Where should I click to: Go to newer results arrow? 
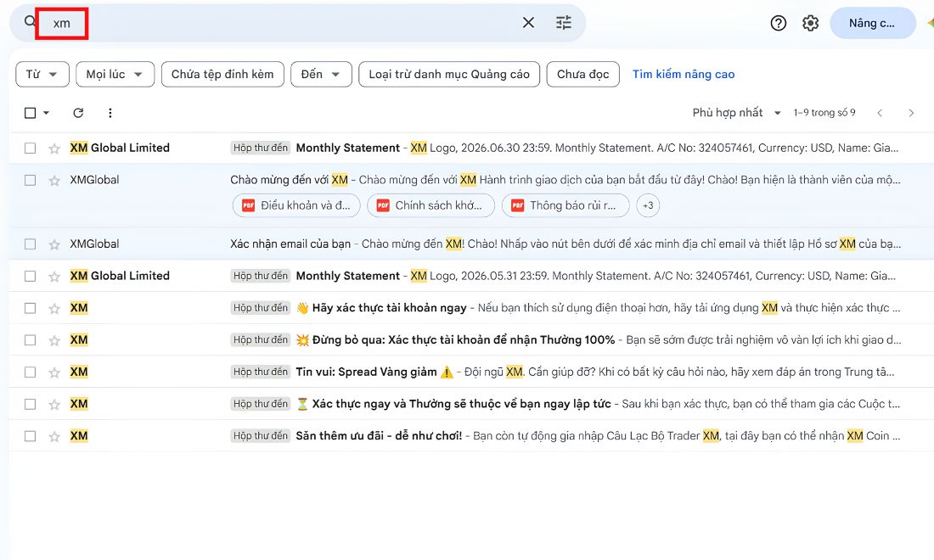pyautogui.click(x=880, y=113)
